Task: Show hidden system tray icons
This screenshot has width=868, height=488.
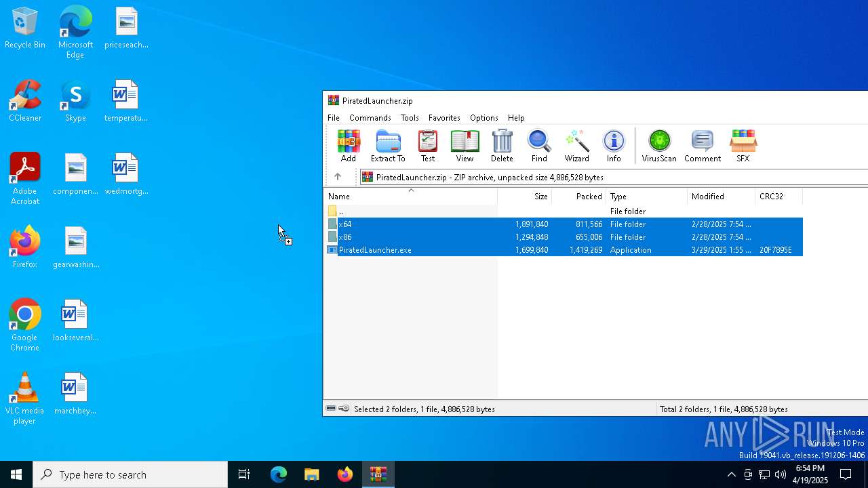Action: [731, 474]
